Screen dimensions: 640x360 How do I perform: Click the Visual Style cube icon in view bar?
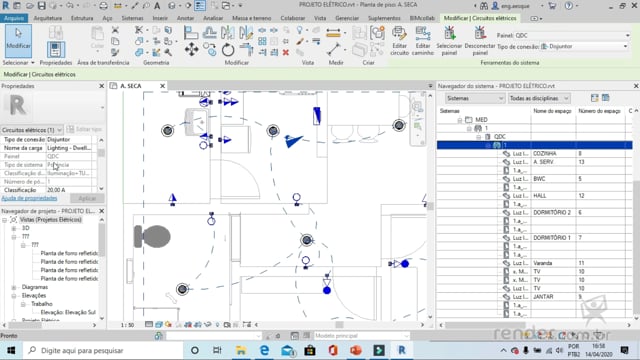point(158,325)
